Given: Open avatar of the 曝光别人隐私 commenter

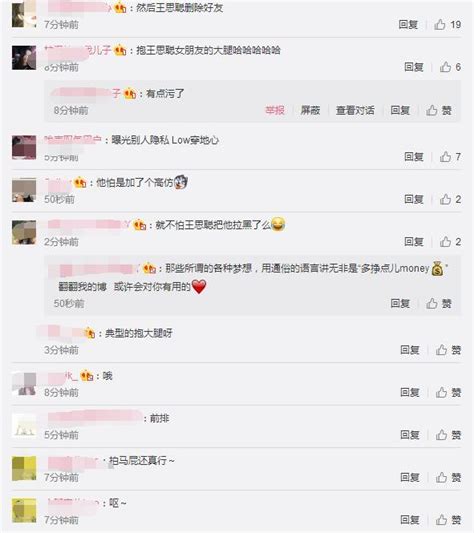Looking at the screenshot, I should tap(24, 147).
